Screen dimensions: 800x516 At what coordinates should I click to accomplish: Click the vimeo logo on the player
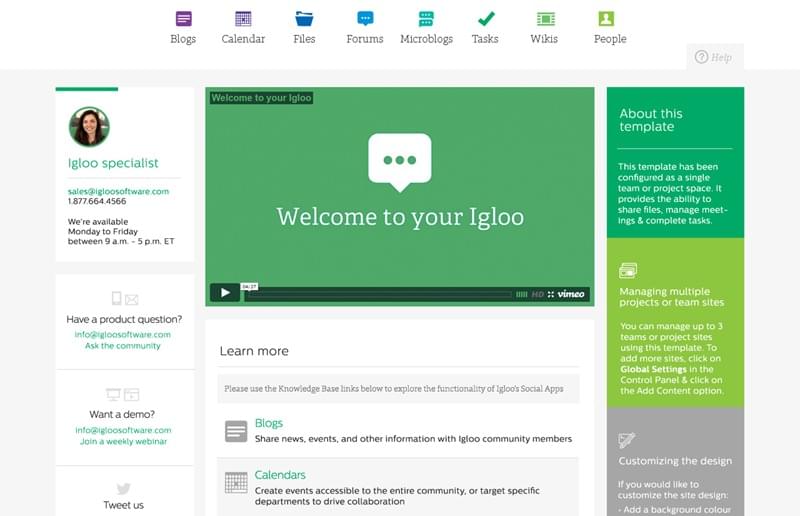(x=571, y=294)
